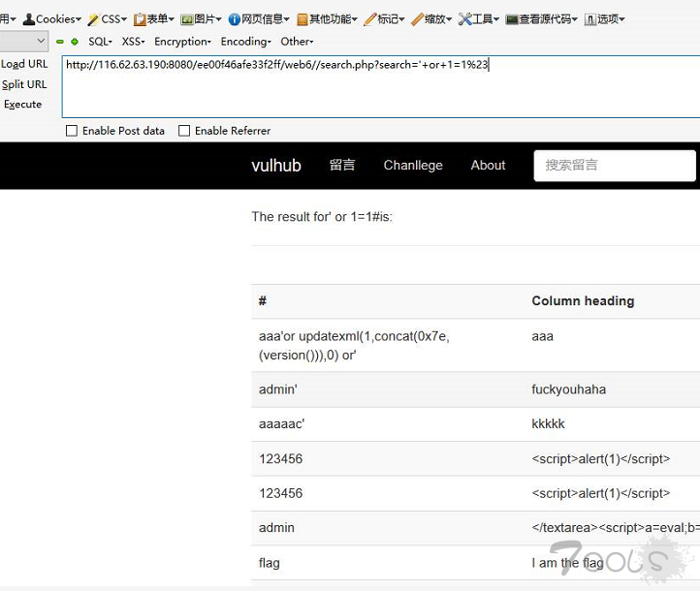Click the 选项 options icon
Screen dimensions: 700x591
590,19
